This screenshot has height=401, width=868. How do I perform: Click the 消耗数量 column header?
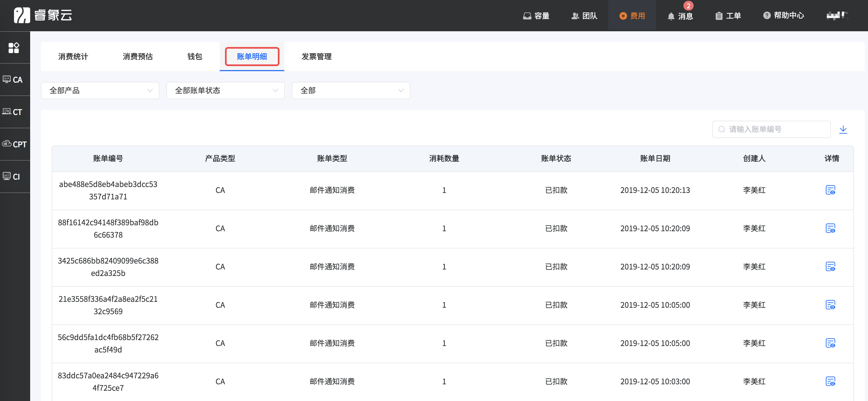(x=444, y=158)
